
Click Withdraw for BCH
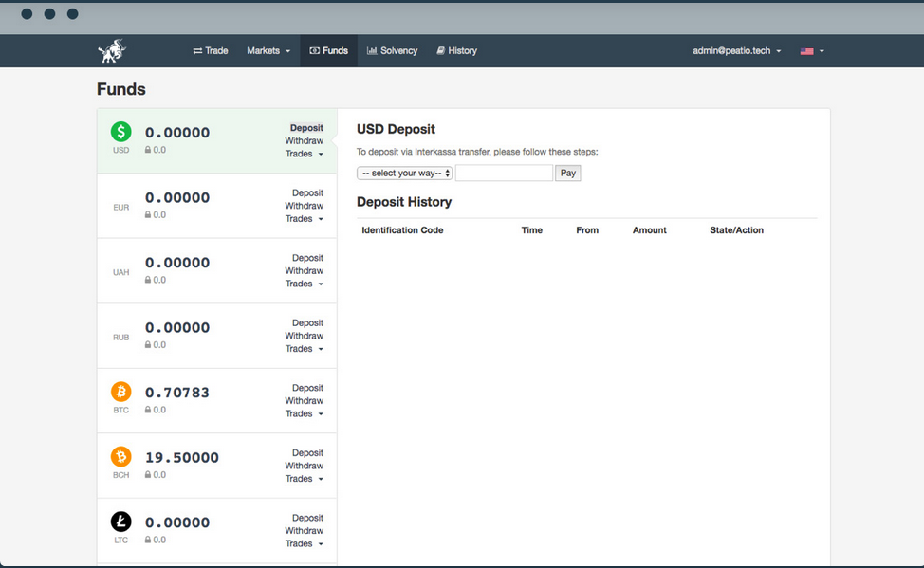click(x=305, y=466)
